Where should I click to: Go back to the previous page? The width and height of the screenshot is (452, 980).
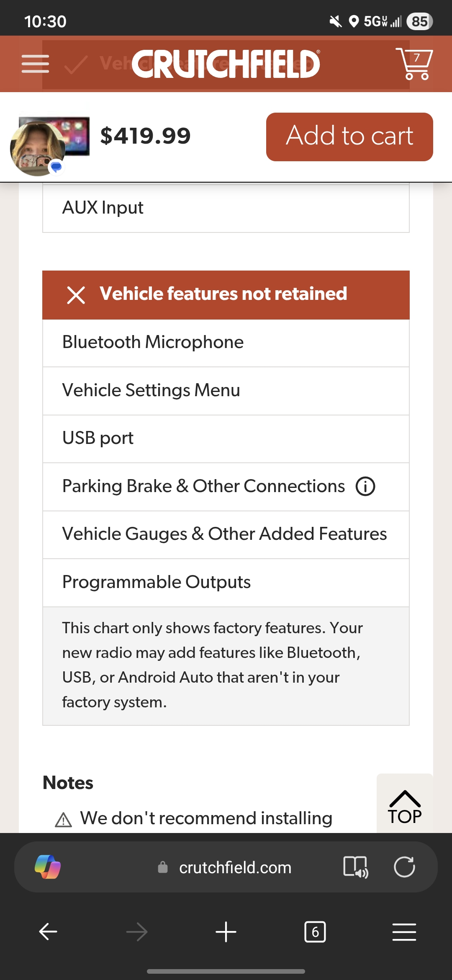(48, 932)
